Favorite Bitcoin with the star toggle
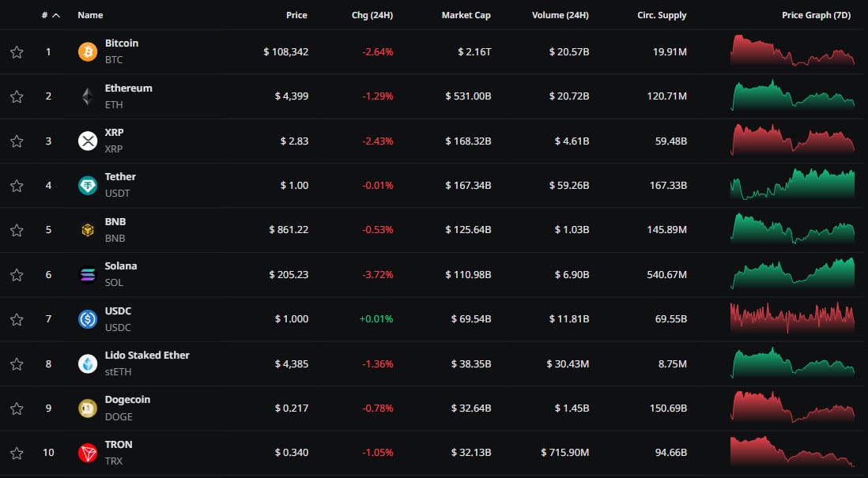Viewport: 868px width, 478px height. click(x=17, y=52)
